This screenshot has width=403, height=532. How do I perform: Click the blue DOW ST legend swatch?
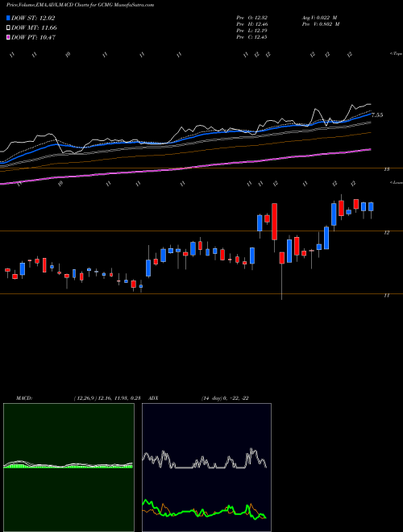[9, 18]
